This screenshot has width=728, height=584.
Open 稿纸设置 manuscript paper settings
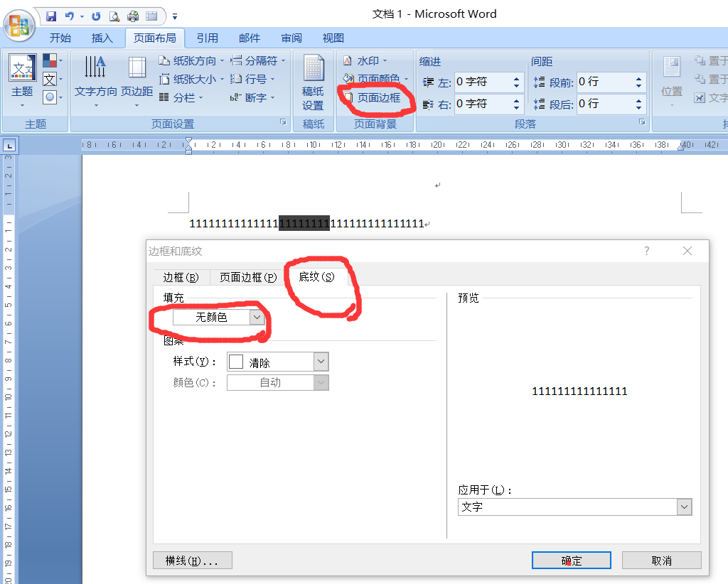pos(314,82)
